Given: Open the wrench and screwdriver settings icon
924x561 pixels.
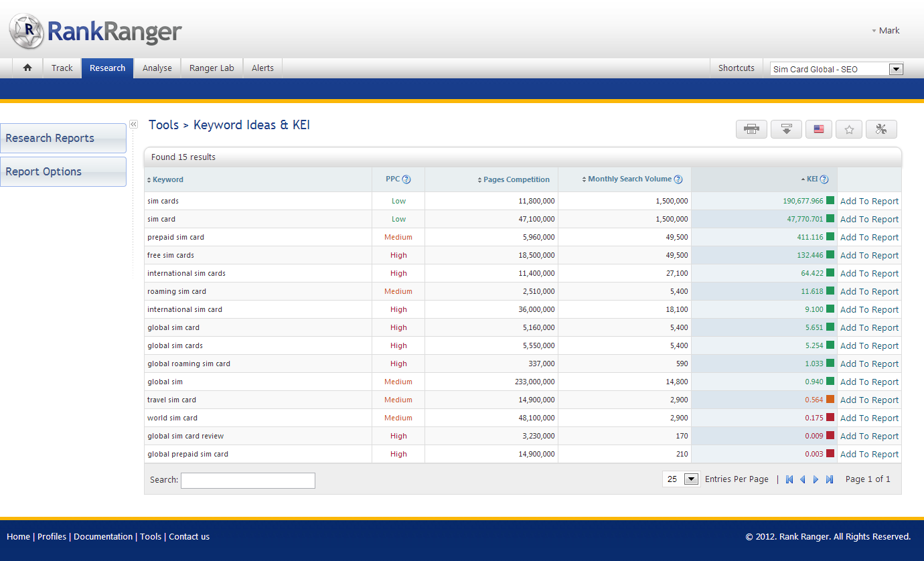Looking at the screenshot, I should pos(880,129).
